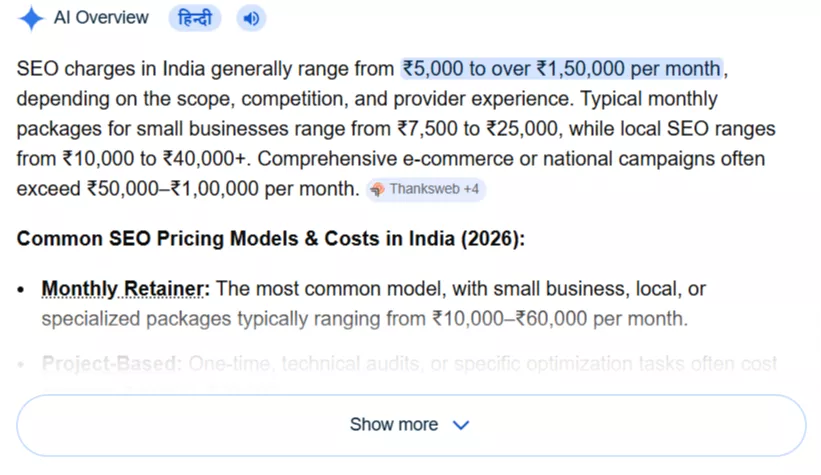Switch the overview language to Hindi

[x=196, y=18]
